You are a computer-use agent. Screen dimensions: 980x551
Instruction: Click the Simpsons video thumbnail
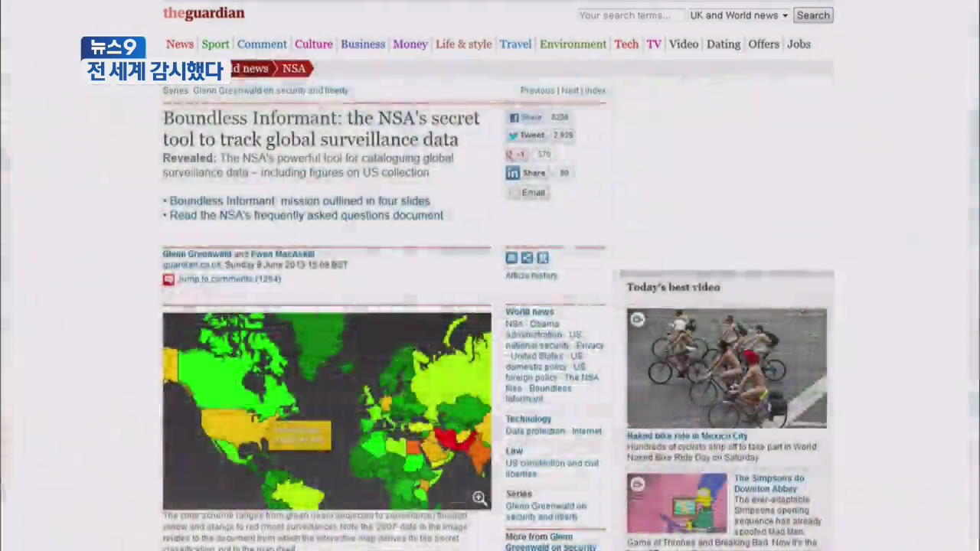click(x=677, y=503)
